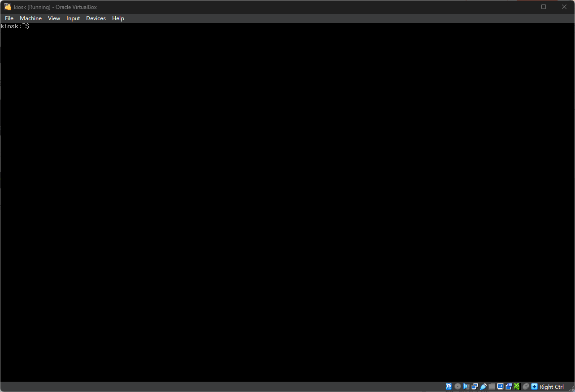Click the optical disk status icon

click(457, 387)
